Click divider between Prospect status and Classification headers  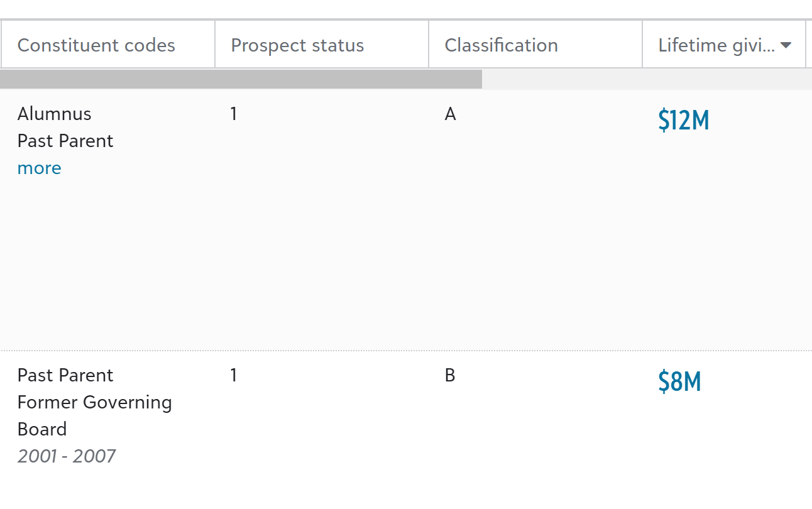pyautogui.click(x=429, y=45)
